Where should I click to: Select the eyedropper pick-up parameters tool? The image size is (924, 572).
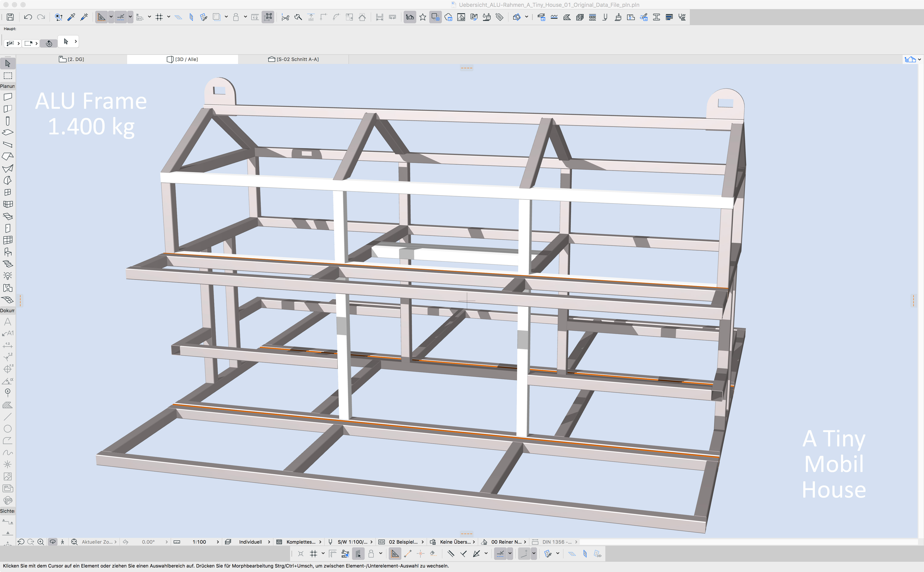(x=71, y=17)
